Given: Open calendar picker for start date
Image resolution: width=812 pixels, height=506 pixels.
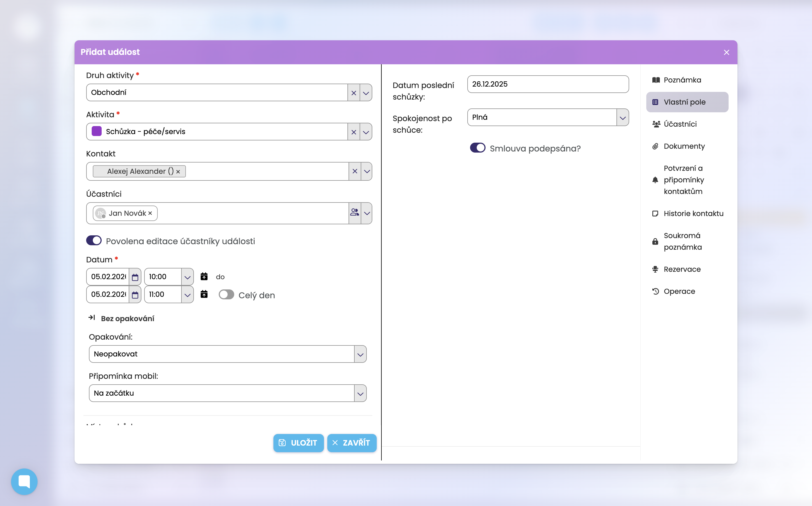Looking at the screenshot, I should point(135,277).
